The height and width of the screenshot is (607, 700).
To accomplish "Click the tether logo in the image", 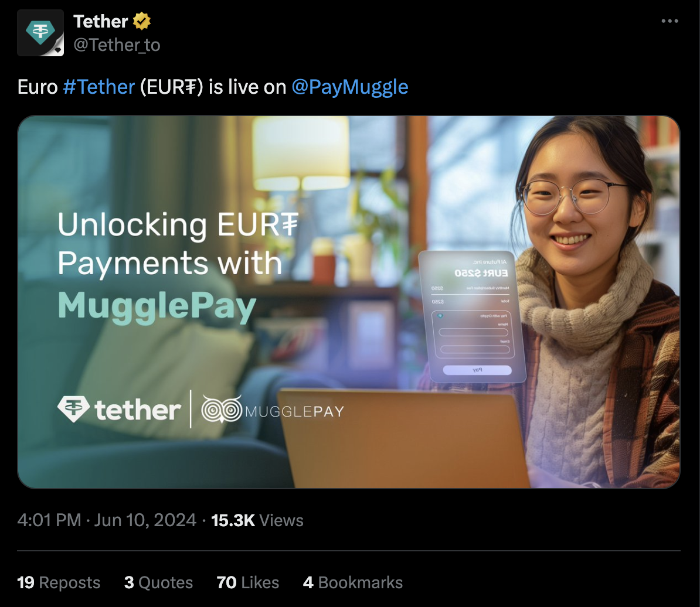I will [119, 410].
